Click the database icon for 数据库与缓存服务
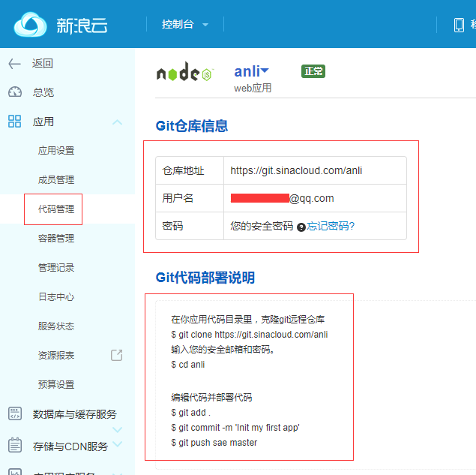 (15, 413)
